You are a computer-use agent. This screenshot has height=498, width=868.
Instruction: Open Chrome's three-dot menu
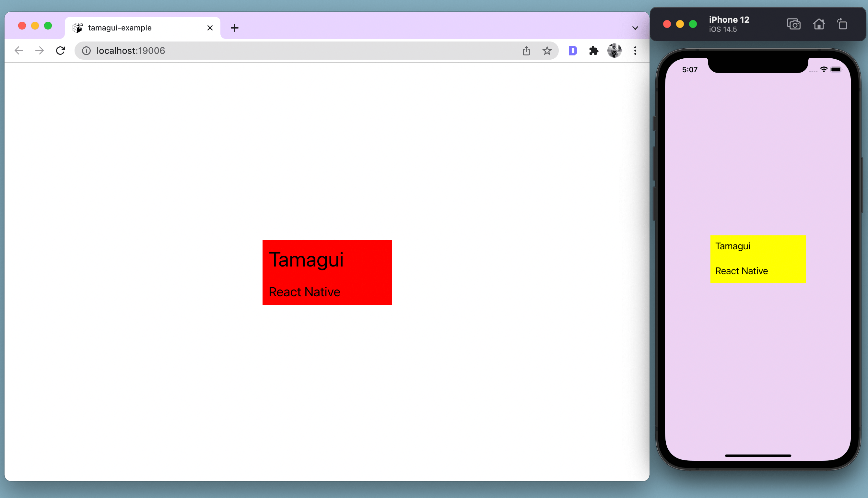point(635,51)
